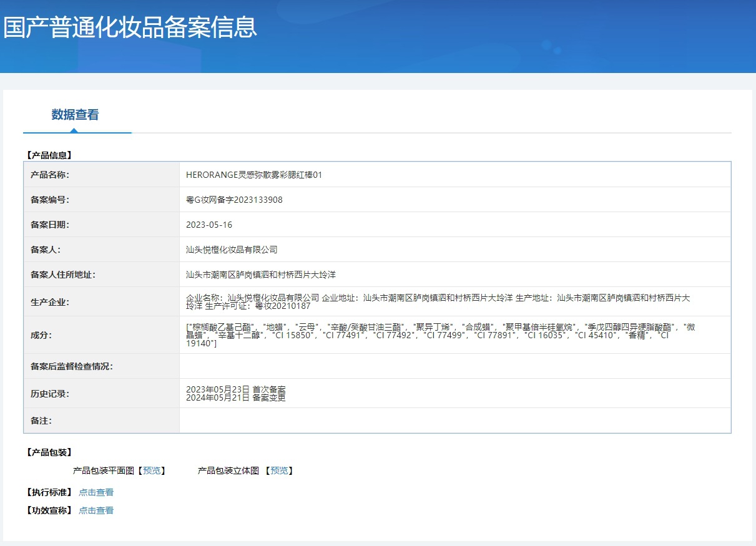Click the 【执行标准】 label
This screenshot has height=546, width=756.
click(49, 492)
